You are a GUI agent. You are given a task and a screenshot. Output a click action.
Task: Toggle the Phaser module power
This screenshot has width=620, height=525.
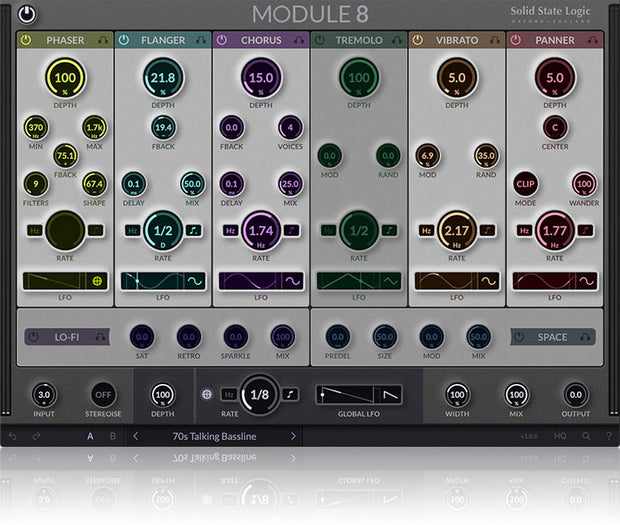tap(26, 40)
